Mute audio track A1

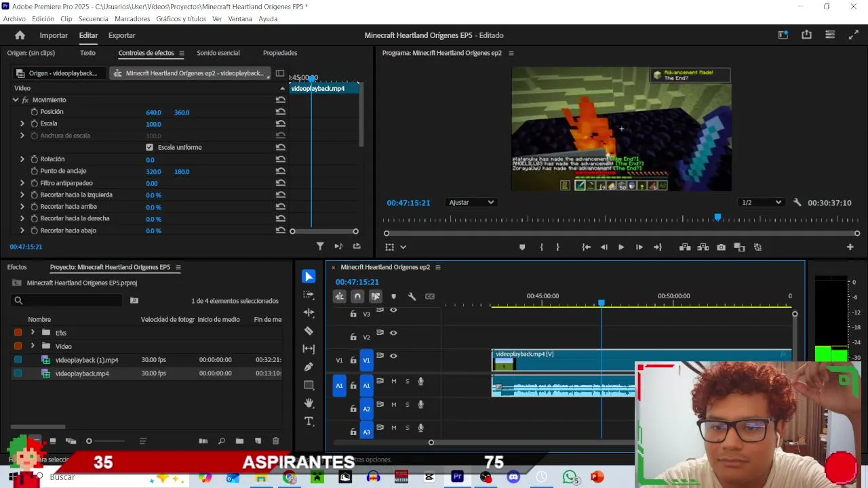[393, 381]
